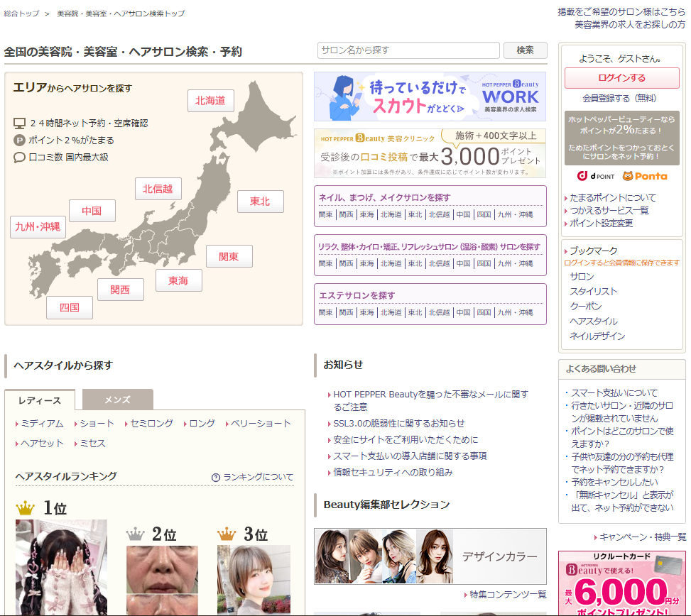
Task: Open the ブックマーク link
Action: 594,251
